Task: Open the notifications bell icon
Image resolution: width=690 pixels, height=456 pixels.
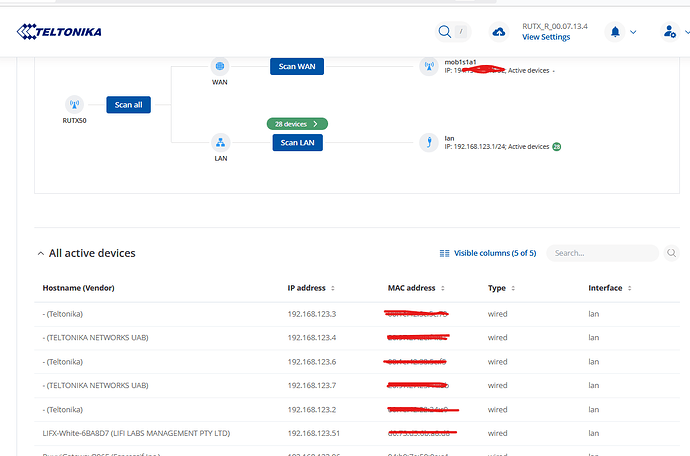Action: click(x=615, y=32)
